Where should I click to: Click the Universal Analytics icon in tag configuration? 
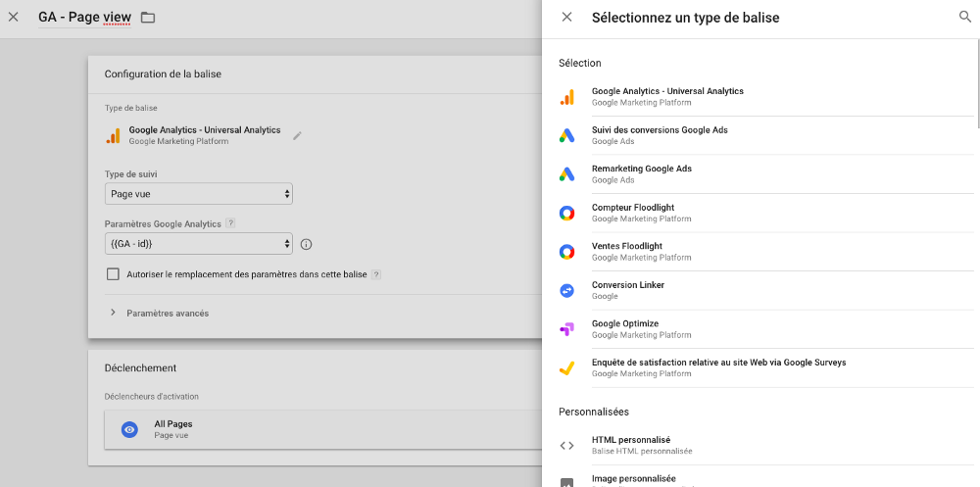[113, 135]
